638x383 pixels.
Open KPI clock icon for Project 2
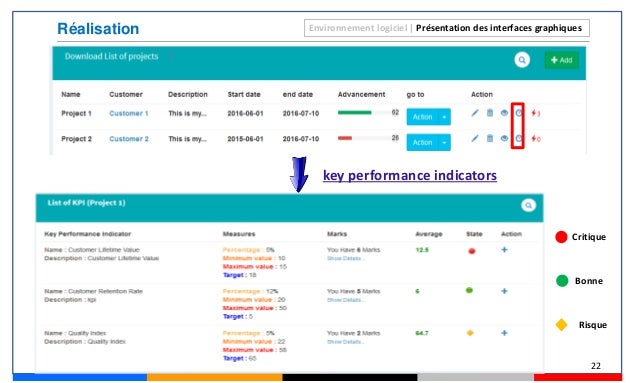point(518,138)
